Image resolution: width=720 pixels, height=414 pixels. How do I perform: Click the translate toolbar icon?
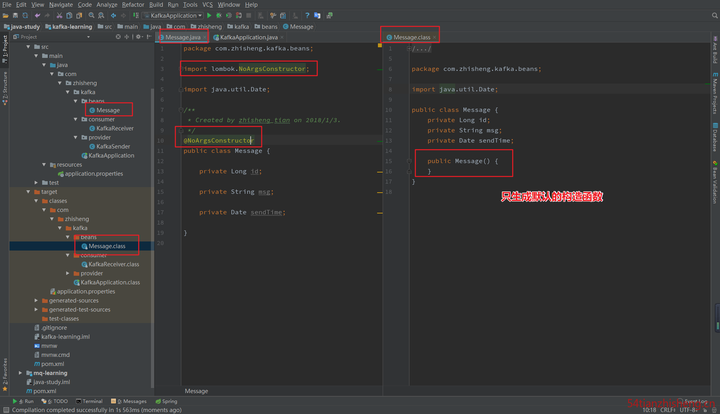(x=317, y=16)
